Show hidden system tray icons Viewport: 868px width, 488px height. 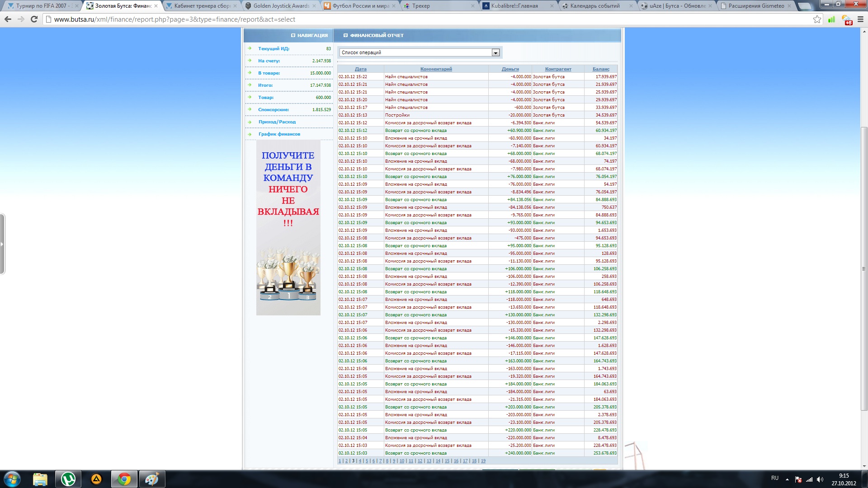click(787, 479)
